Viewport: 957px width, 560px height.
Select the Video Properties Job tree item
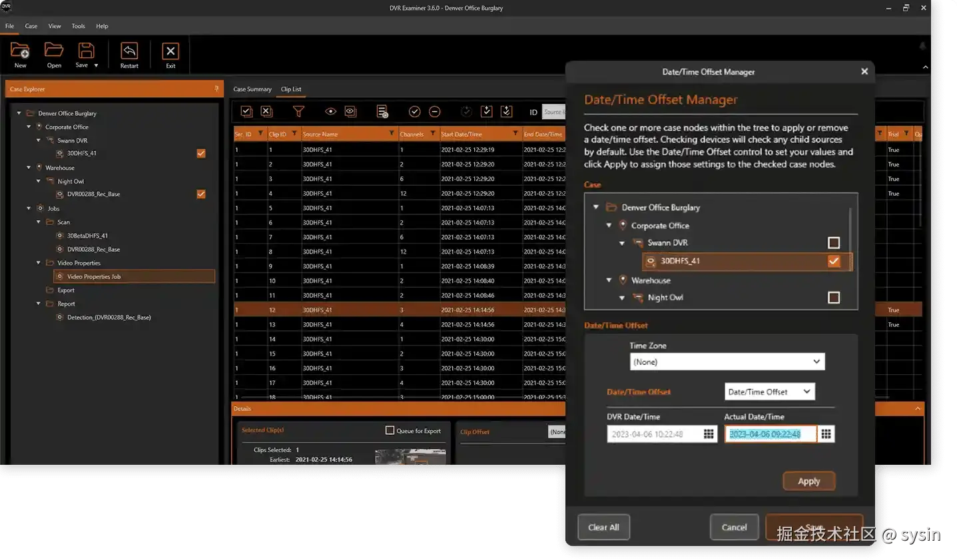click(135, 276)
